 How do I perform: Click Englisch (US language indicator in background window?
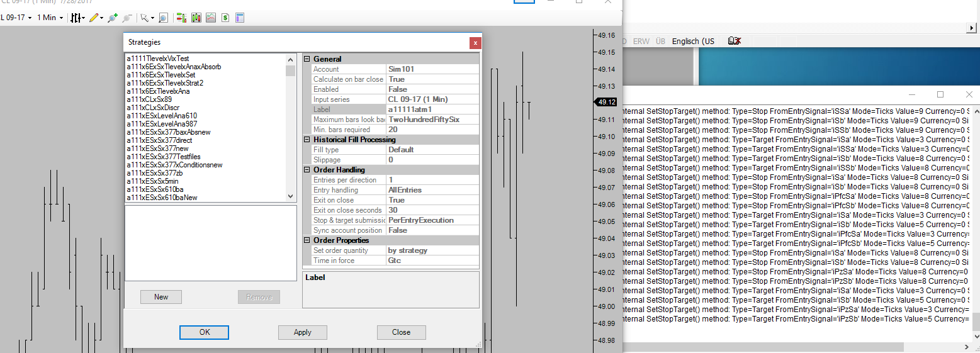click(x=693, y=41)
